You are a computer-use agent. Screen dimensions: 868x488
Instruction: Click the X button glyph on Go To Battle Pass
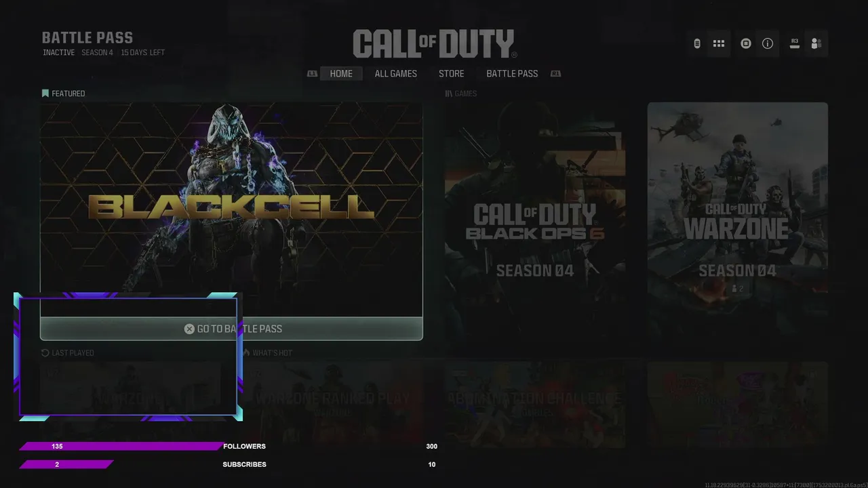pyautogui.click(x=189, y=329)
